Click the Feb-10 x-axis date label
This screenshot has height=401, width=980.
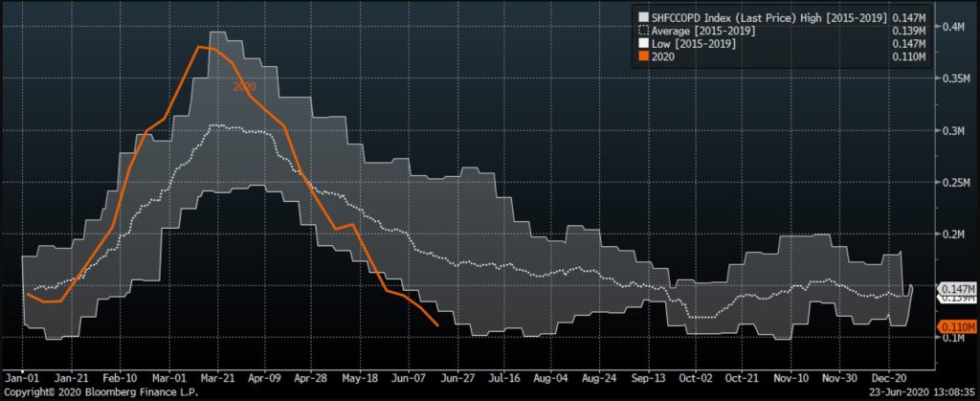120,378
